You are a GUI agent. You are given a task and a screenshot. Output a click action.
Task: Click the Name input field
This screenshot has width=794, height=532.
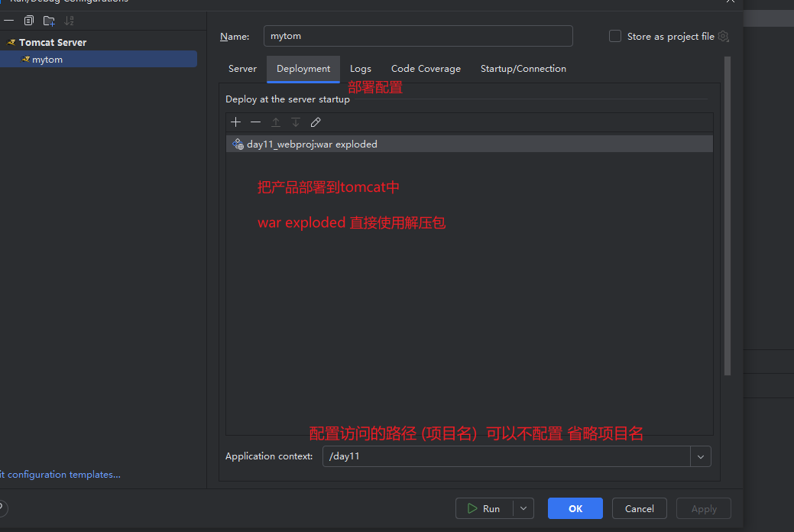click(x=418, y=36)
